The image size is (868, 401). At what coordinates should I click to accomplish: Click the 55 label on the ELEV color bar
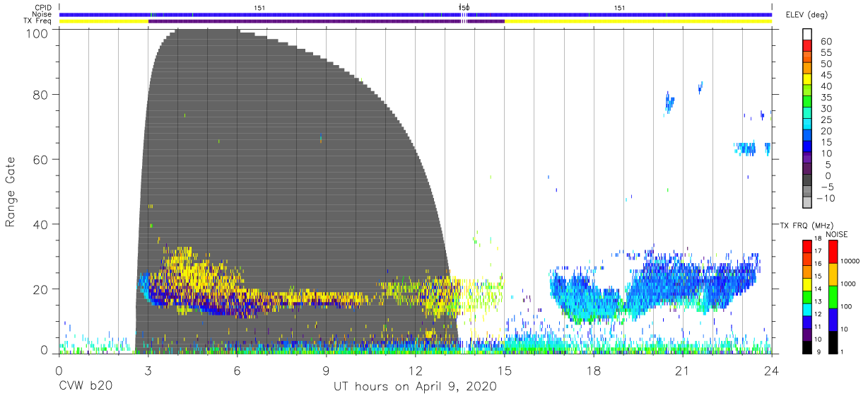pos(827,52)
